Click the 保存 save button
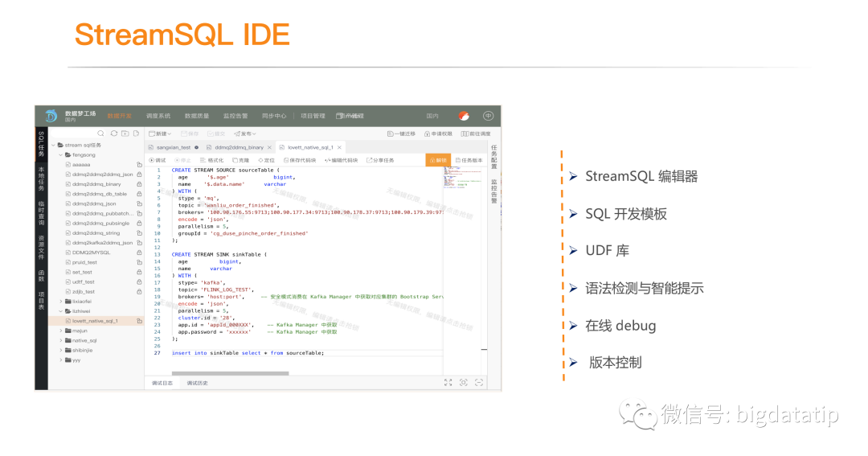The width and height of the screenshot is (868, 456). click(190, 134)
